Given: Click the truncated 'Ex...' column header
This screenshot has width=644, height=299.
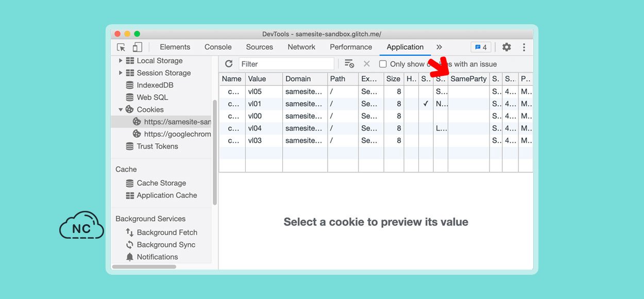Looking at the screenshot, I should pyautogui.click(x=371, y=79).
